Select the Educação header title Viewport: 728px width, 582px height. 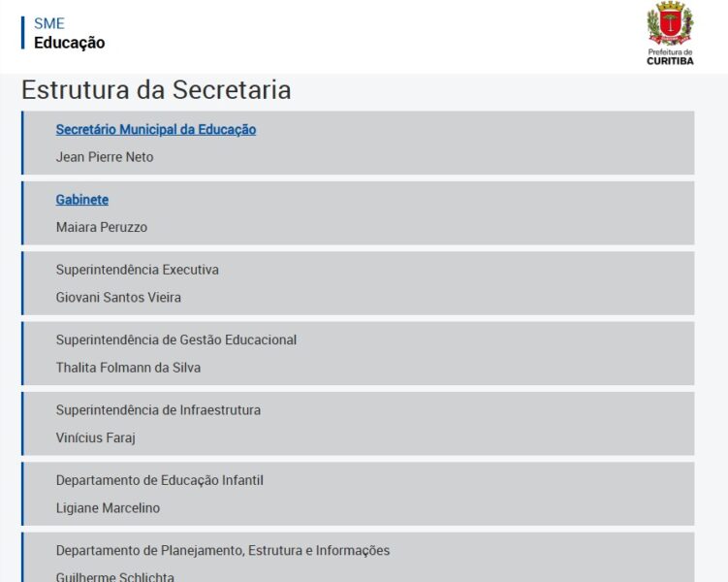tap(70, 43)
